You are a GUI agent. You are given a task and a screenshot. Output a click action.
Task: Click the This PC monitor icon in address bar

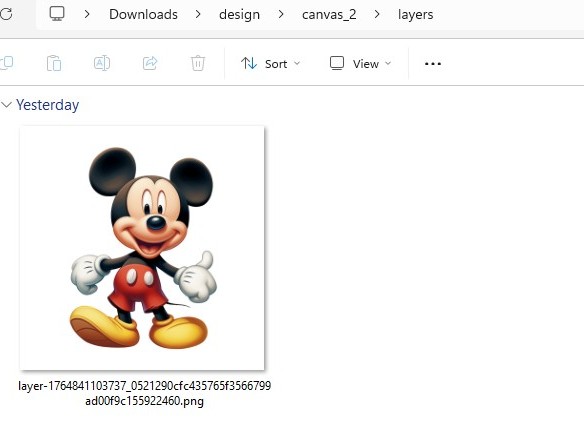[x=57, y=14]
